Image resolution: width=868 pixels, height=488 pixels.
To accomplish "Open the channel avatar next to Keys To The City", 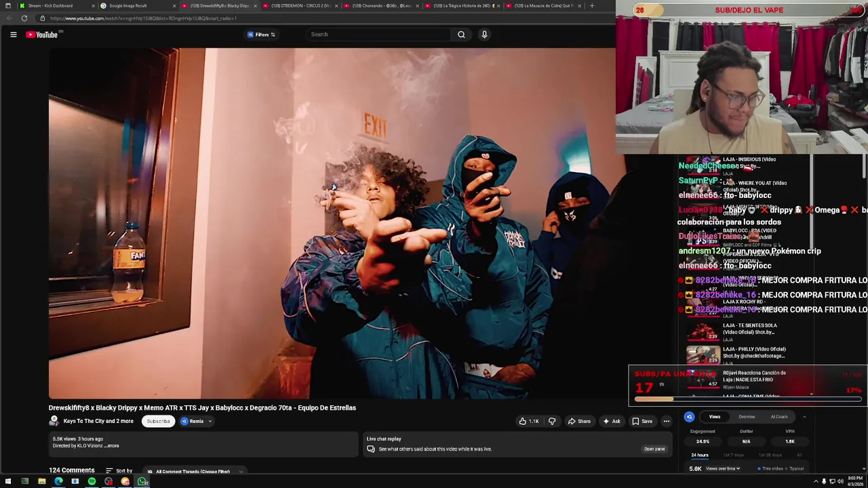I will 54,421.
